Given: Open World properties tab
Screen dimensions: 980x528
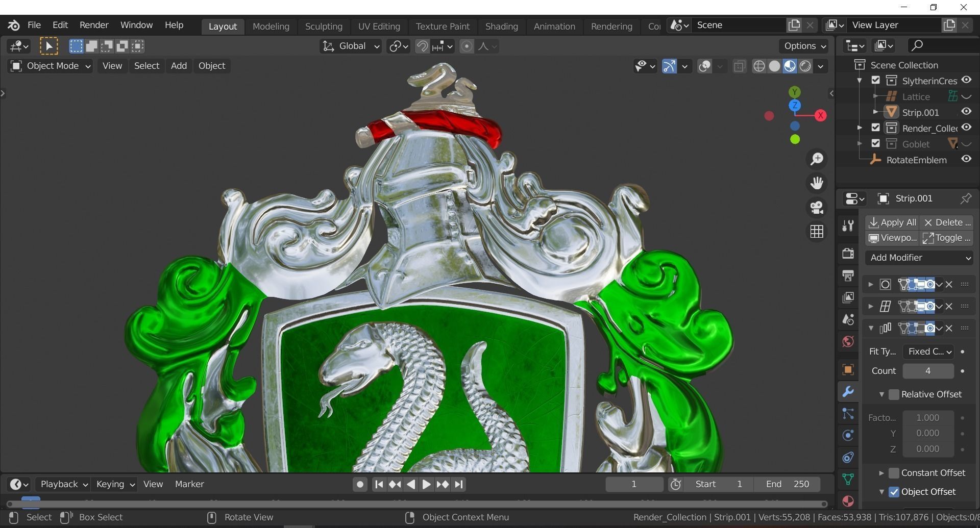Looking at the screenshot, I should point(848,341).
